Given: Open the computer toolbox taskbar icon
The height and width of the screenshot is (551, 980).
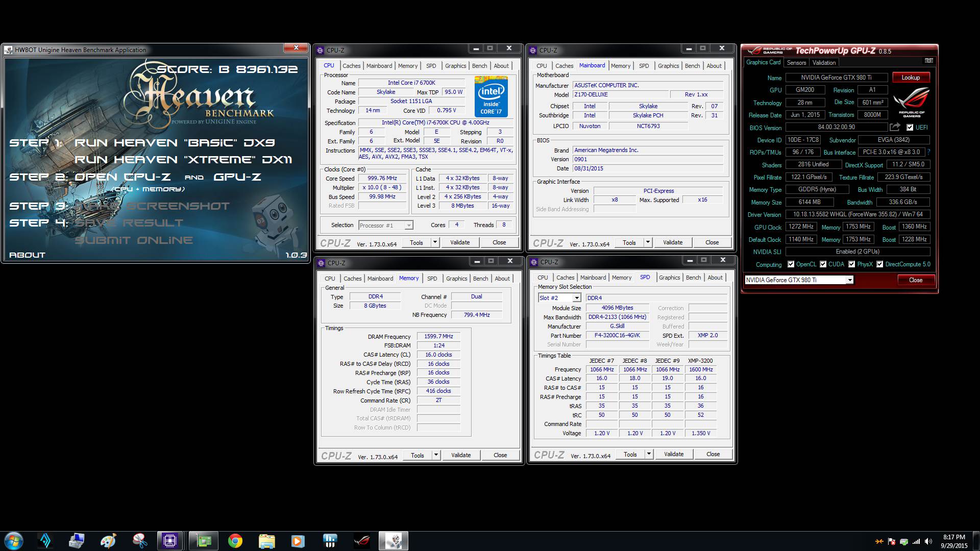Looking at the screenshot, I should click(77, 541).
